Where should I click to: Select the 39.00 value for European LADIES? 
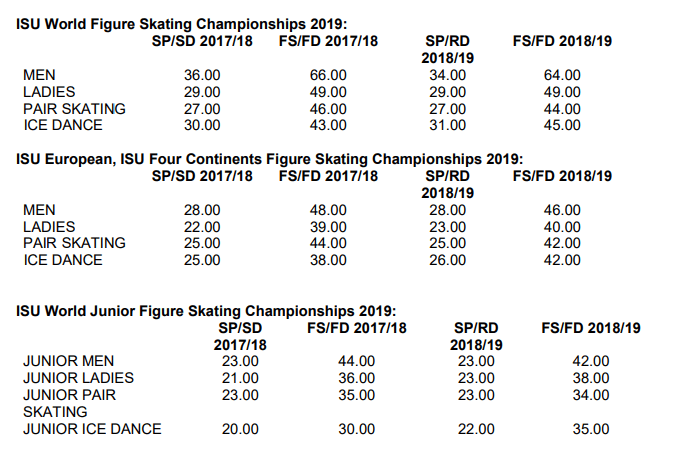328,227
